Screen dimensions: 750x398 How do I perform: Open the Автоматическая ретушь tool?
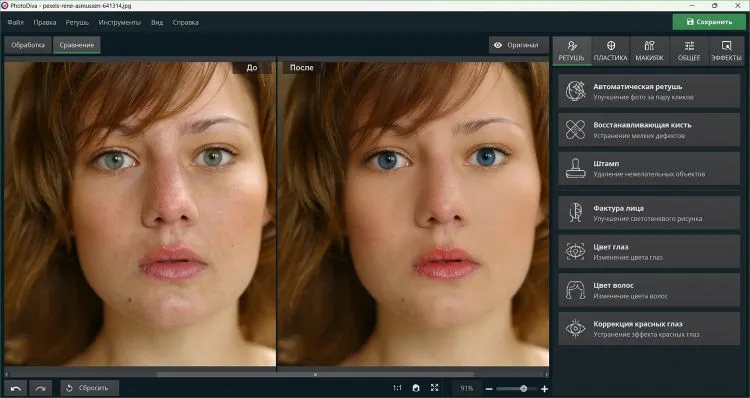coord(649,91)
